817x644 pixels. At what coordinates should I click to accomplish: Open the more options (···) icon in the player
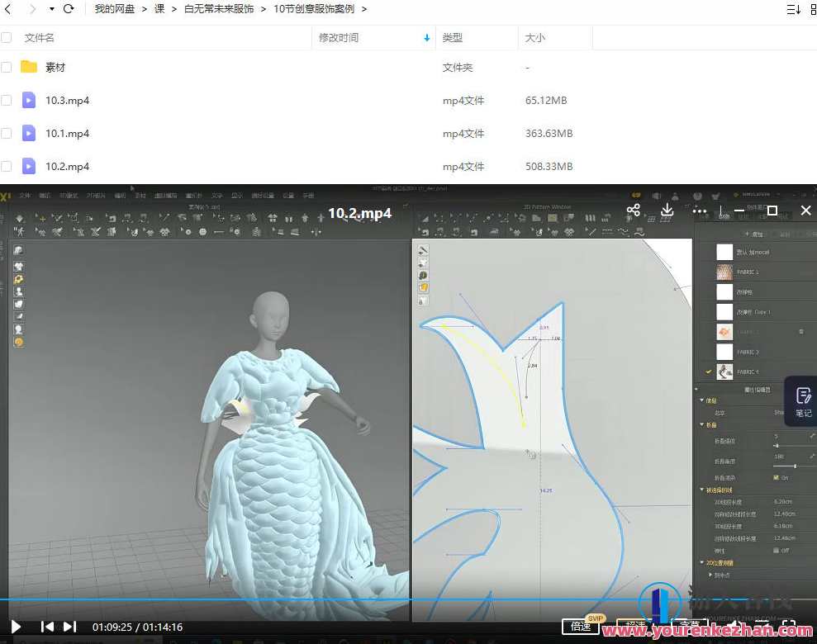[700, 212]
